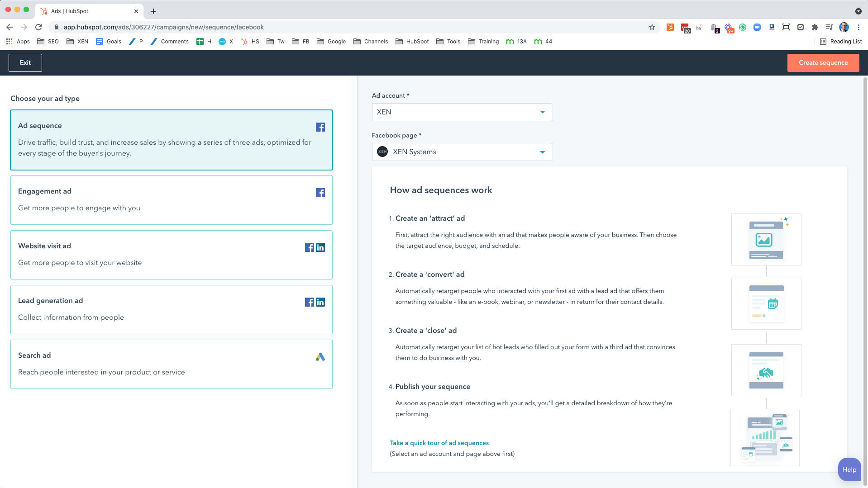The width and height of the screenshot is (868, 488).
Task: Open Chrome's three-dot menu
Action: pos(858,27)
